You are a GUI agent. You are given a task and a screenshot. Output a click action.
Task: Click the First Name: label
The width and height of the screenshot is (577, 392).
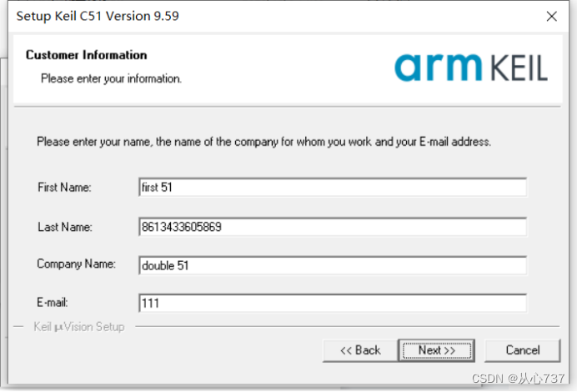click(x=64, y=188)
